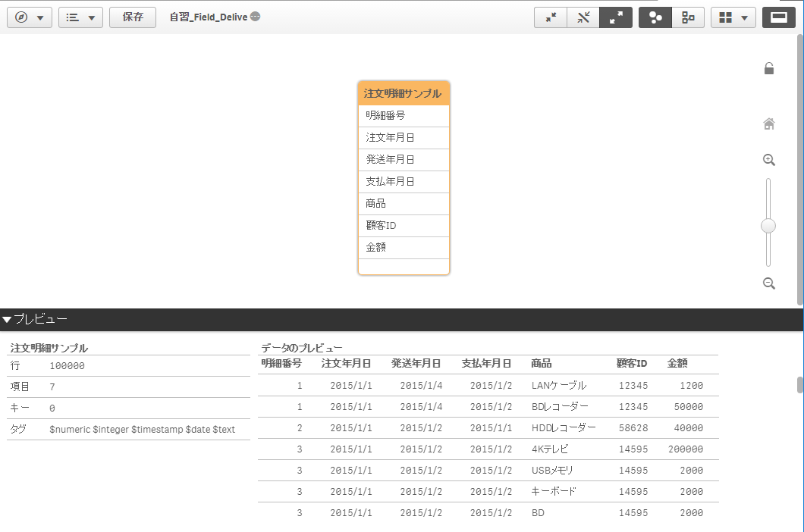Click the zoom out magnifier
Screen dimensions: 804x532
[768, 283]
